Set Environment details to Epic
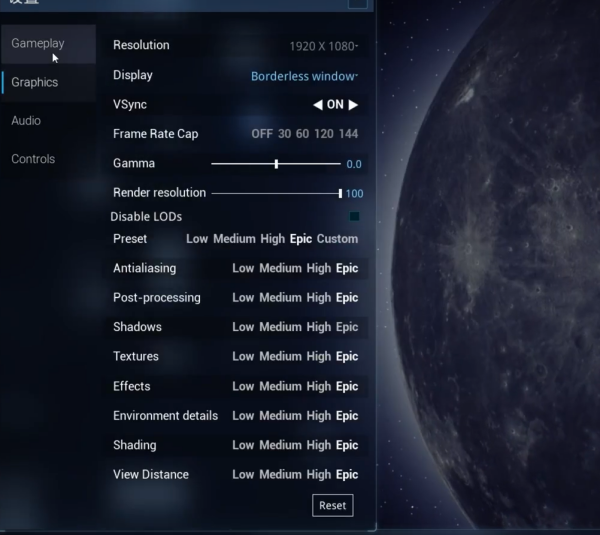600x535 pixels. pyautogui.click(x=347, y=416)
